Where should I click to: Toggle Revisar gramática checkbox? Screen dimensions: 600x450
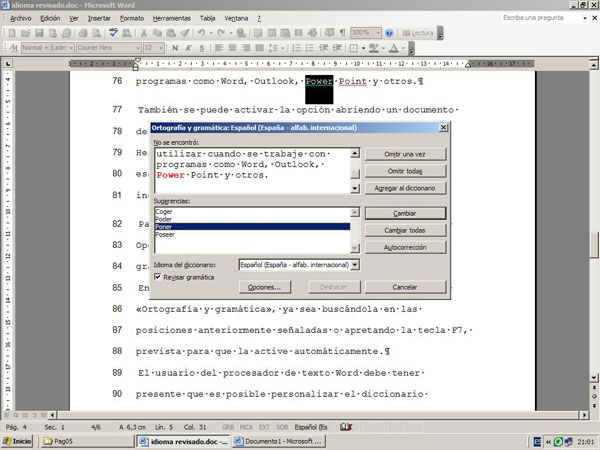coord(157,277)
